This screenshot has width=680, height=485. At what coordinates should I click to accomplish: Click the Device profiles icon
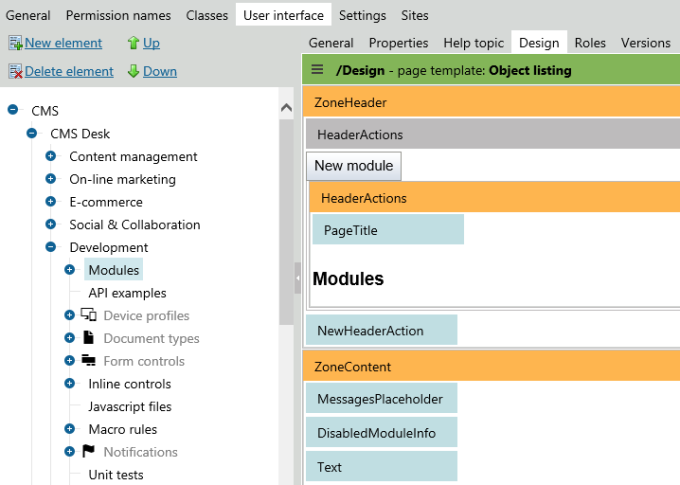(x=89, y=315)
